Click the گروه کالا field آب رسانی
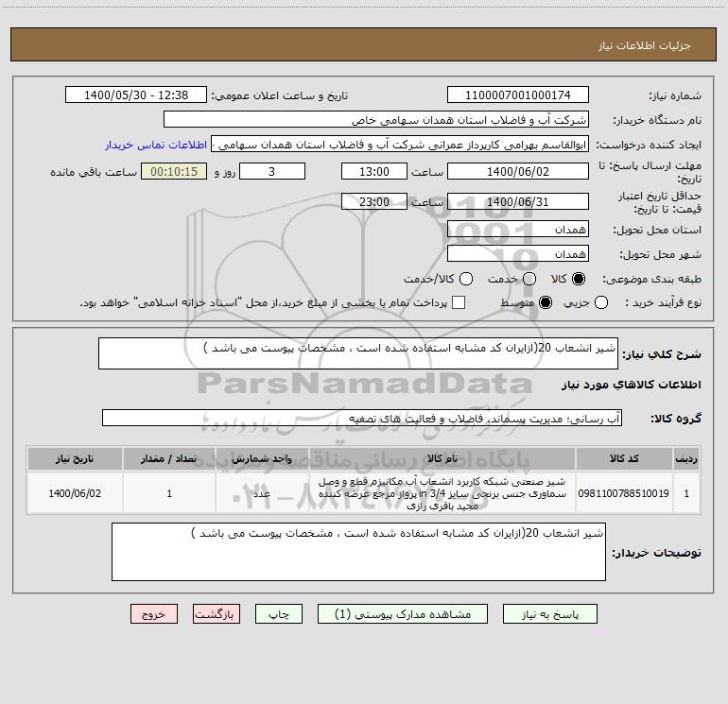The height and width of the screenshot is (704, 728). click(362, 418)
